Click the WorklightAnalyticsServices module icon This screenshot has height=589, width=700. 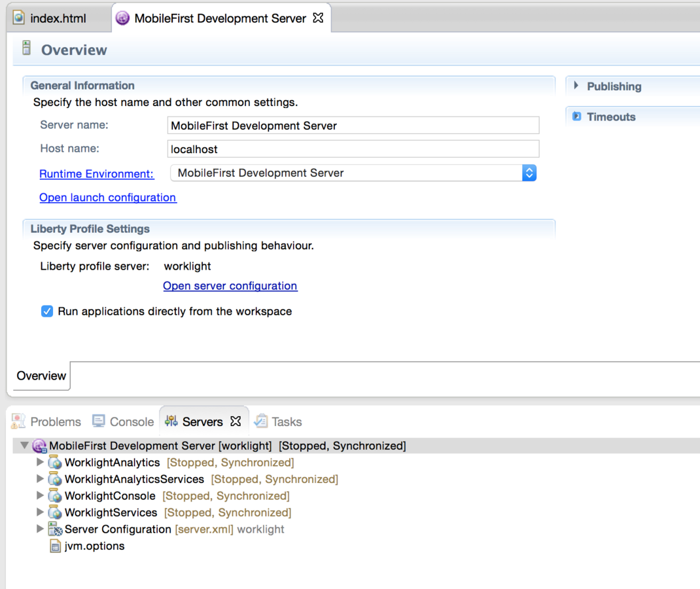54,478
